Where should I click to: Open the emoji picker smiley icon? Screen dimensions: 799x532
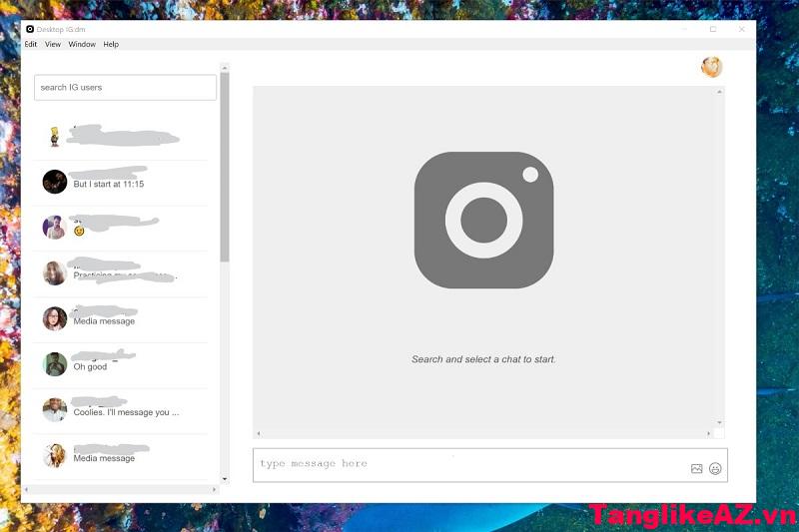715,468
